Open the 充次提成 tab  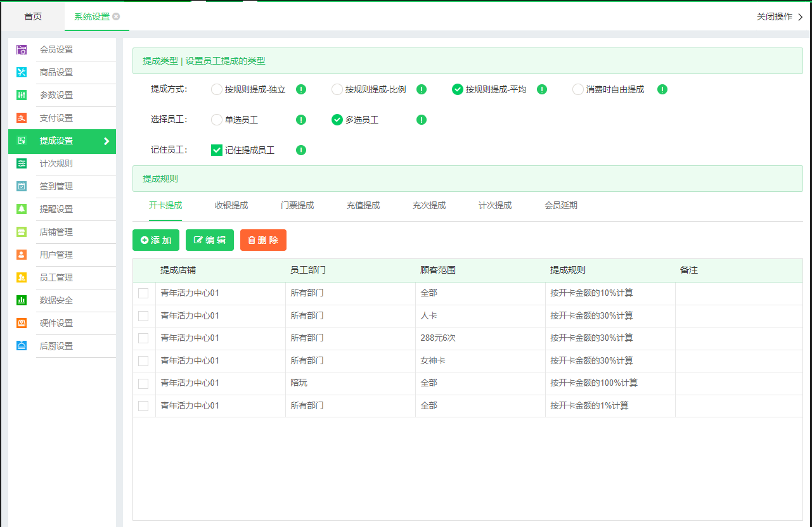pyautogui.click(x=429, y=205)
